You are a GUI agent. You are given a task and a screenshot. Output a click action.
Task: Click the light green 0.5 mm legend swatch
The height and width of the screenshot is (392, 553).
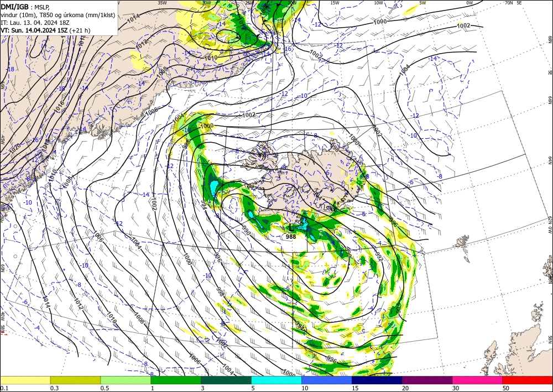(126, 380)
